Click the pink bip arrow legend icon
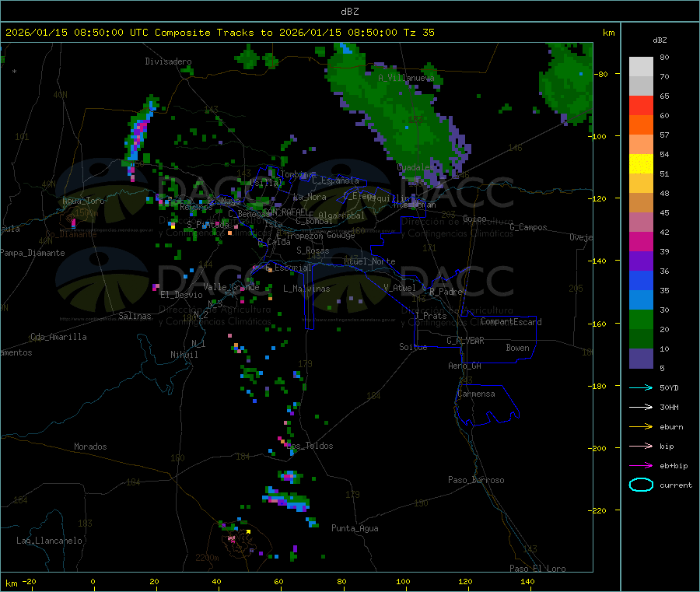The image size is (700, 592). (x=641, y=446)
